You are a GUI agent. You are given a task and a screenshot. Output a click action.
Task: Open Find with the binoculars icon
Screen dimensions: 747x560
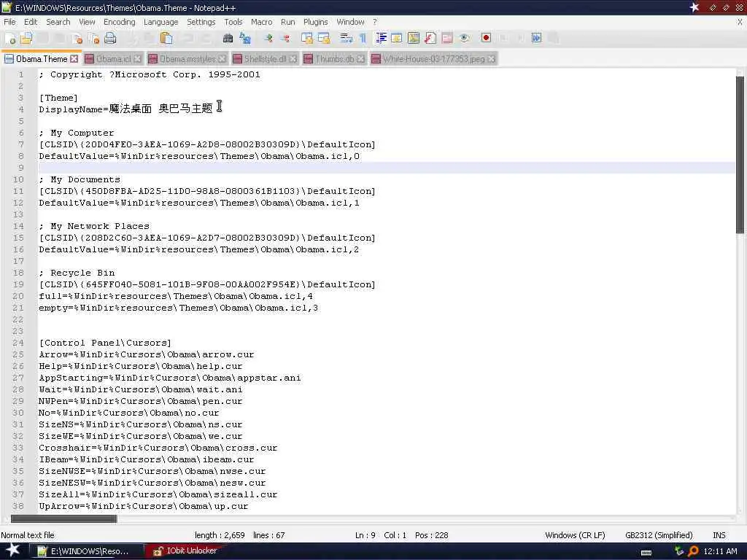(x=228, y=38)
